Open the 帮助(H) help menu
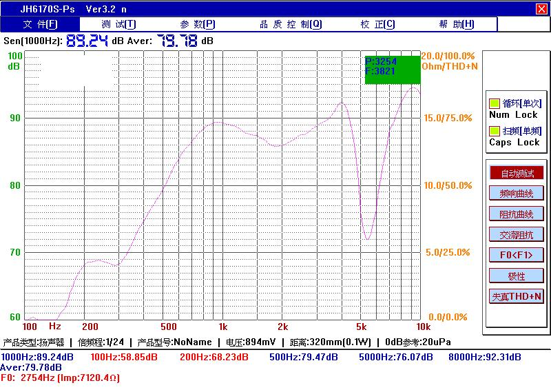Image resolution: width=551 pixels, height=392 pixels. (x=457, y=24)
